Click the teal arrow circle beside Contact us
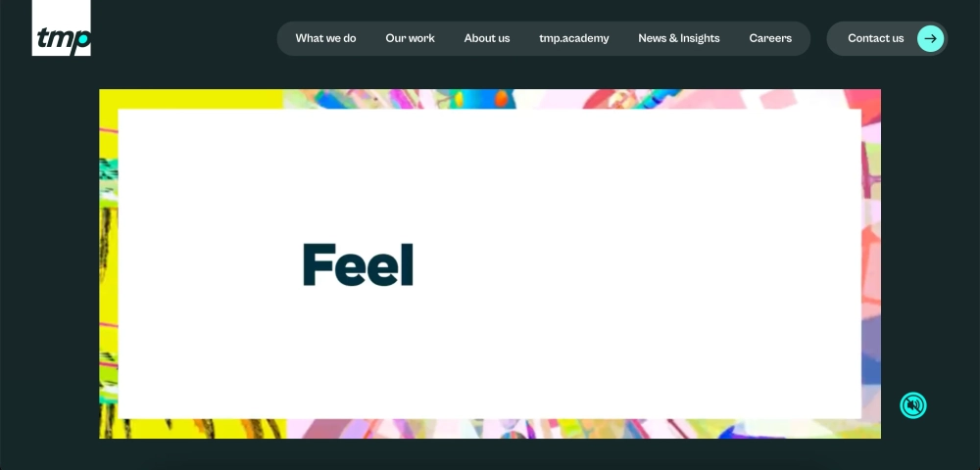The width and height of the screenshot is (980, 470). coord(930,38)
